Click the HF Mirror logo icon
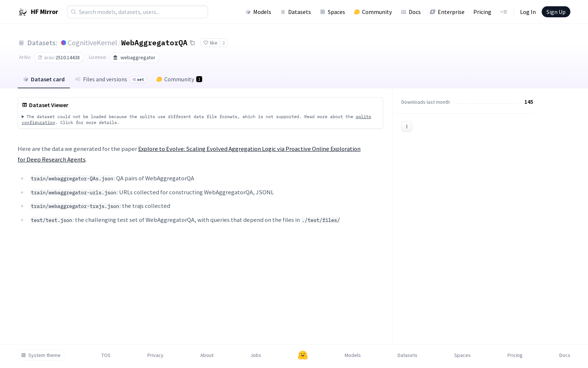 [23, 12]
